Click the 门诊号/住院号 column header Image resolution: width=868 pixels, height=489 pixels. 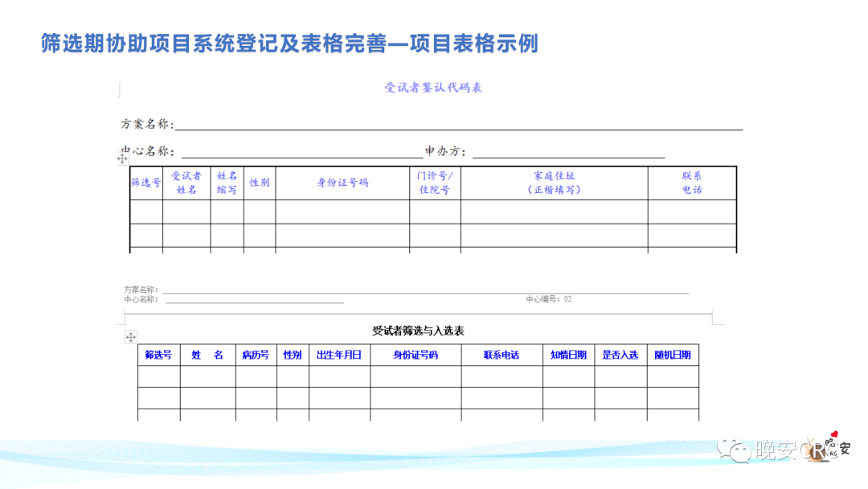click(x=435, y=183)
